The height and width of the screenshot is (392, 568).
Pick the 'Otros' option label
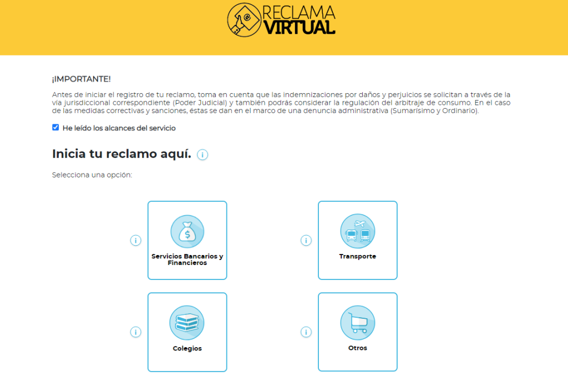click(357, 348)
